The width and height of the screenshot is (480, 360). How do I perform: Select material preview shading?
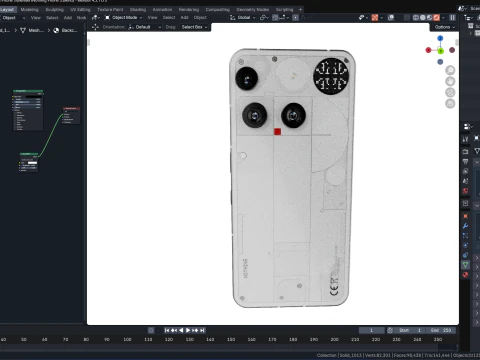point(430,18)
